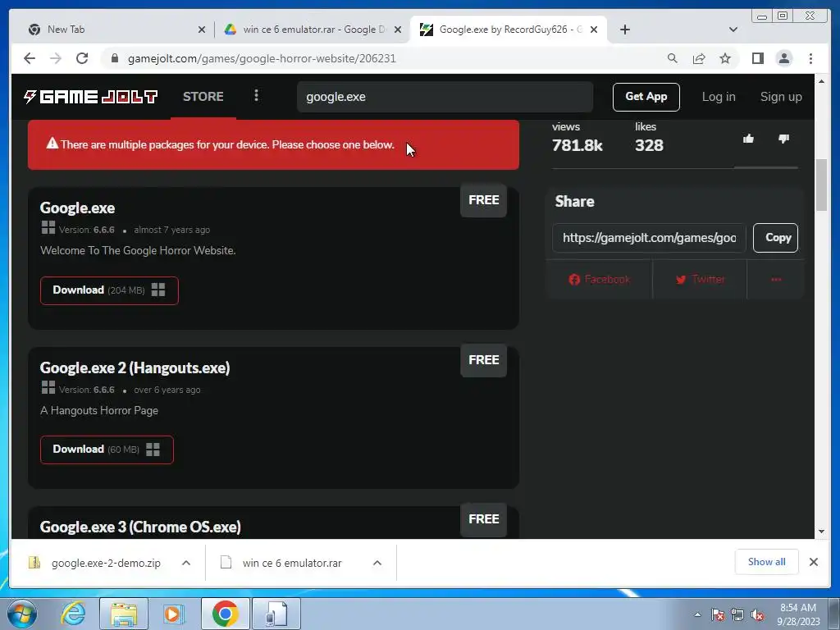Close the Google Drive tab
The height and width of the screenshot is (630, 840).
pyautogui.click(x=398, y=30)
